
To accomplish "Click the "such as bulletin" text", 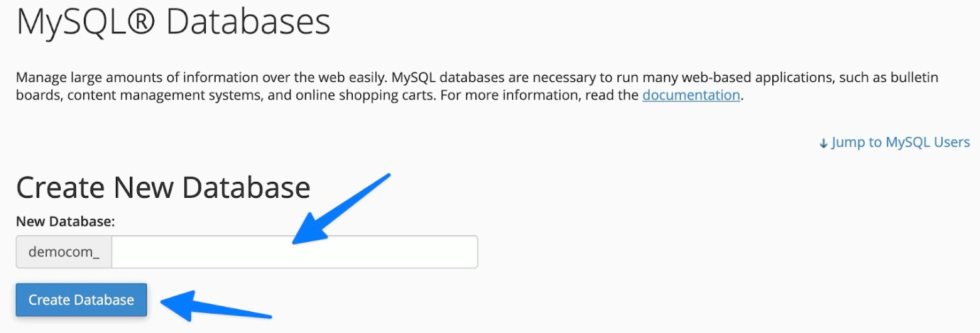I will [888, 77].
